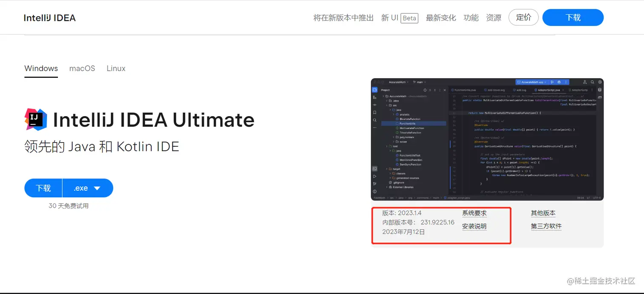The image size is (644, 294).
Task: Expand the src folder in preview tree
Action: pos(387,105)
